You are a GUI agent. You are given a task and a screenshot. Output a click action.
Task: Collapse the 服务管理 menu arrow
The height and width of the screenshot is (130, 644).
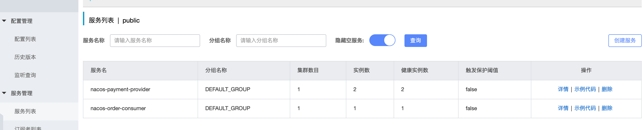(x=4, y=93)
